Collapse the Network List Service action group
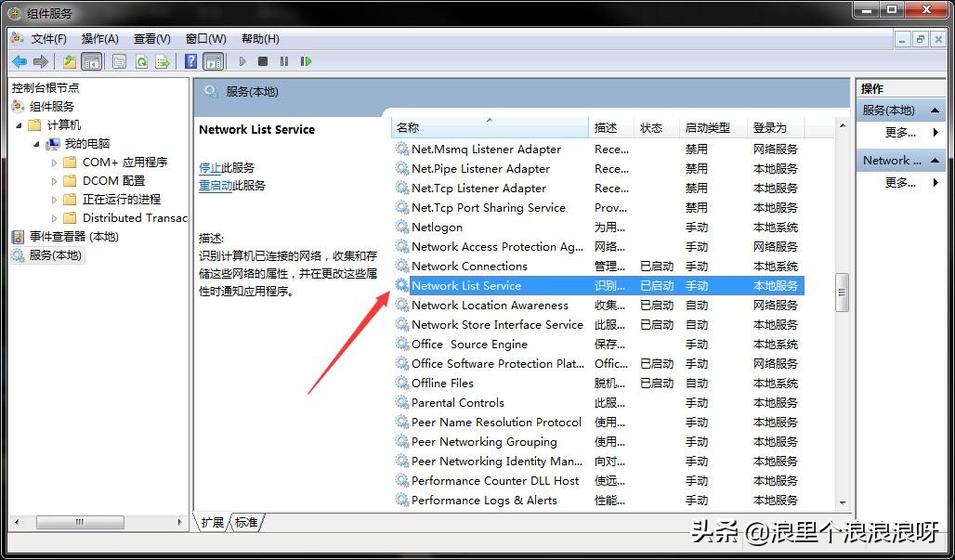955x560 pixels. coord(935,160)
